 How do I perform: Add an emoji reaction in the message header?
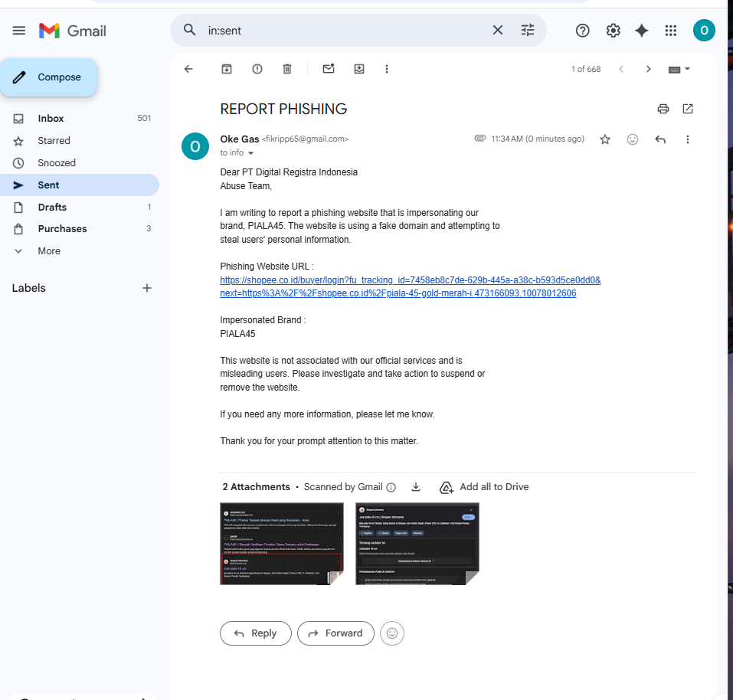[x=632, y=139]
